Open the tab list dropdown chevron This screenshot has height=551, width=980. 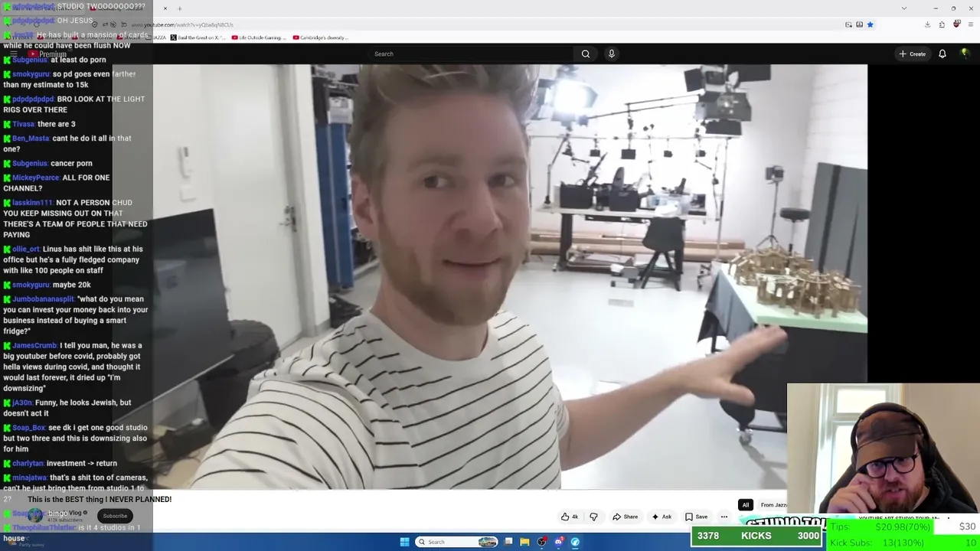(x=904, y=8)
